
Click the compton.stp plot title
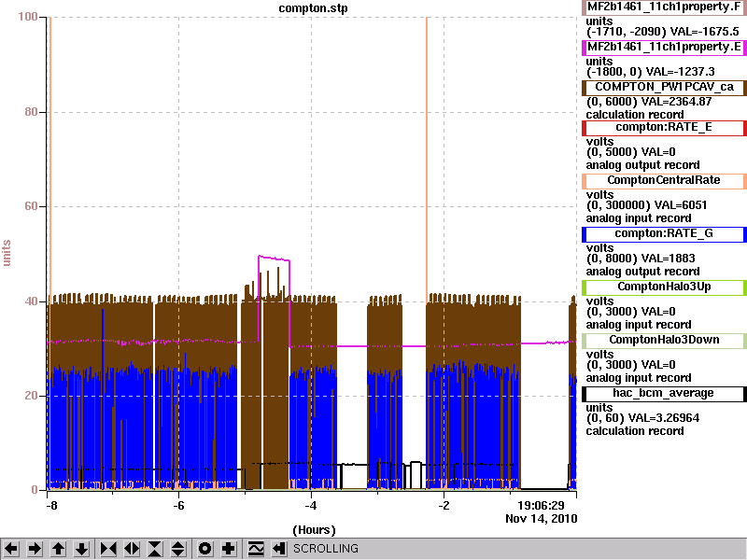coord(313,8)
